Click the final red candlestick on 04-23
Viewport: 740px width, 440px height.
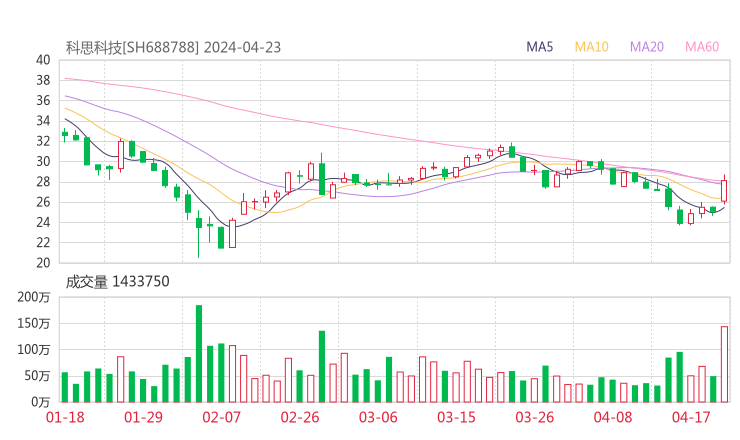point(724,190)
